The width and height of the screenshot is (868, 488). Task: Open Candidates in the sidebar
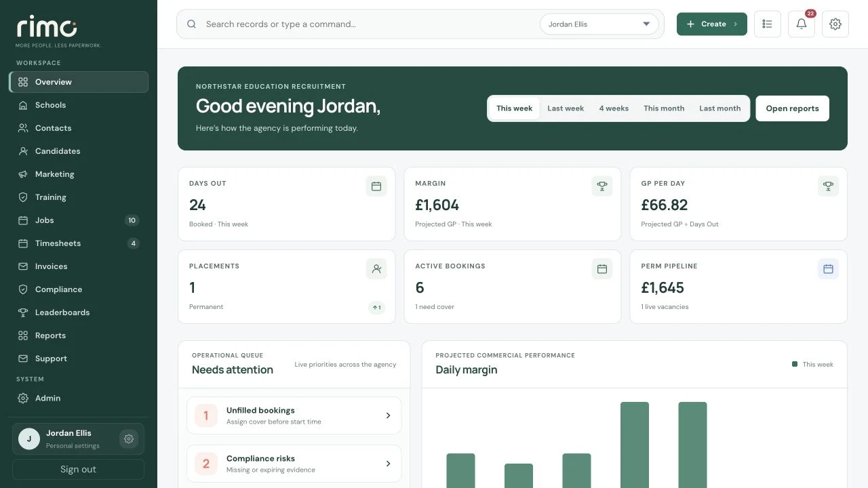(79, 151)
